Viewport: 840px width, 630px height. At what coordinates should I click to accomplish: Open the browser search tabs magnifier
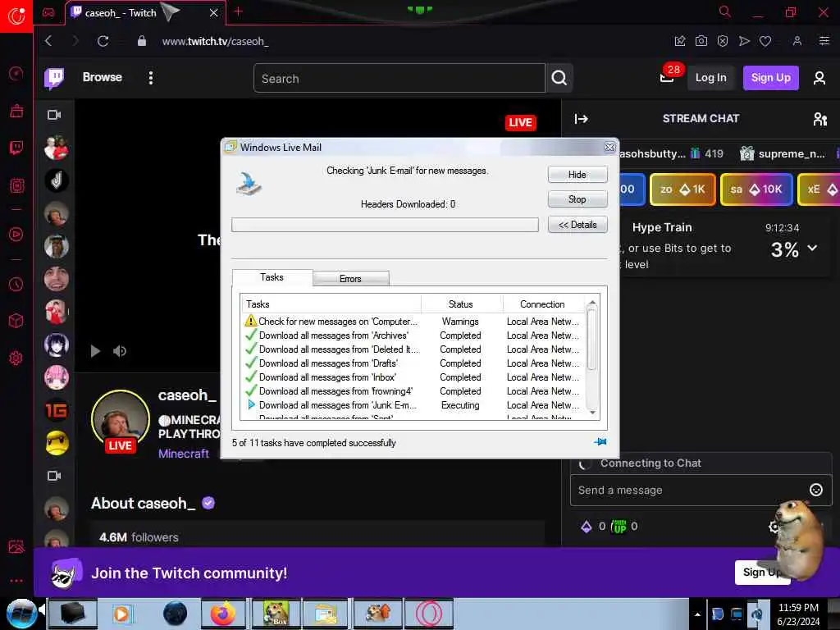click(x=724, y=11)
